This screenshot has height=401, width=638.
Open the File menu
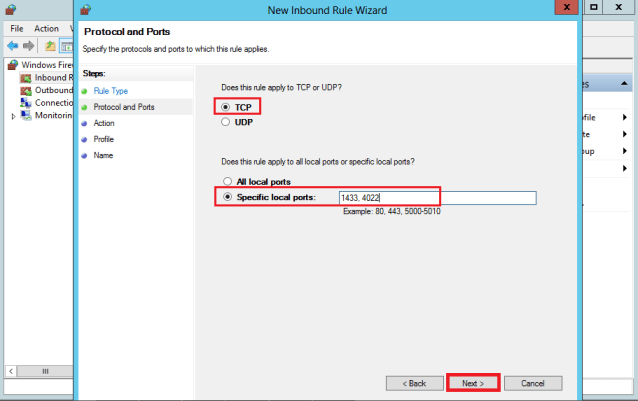(x=16, y=28)
